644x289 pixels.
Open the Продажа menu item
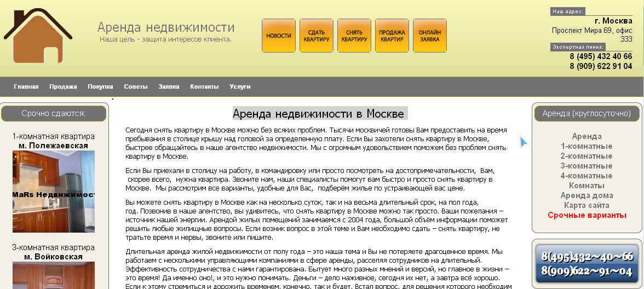click(64, 86)
